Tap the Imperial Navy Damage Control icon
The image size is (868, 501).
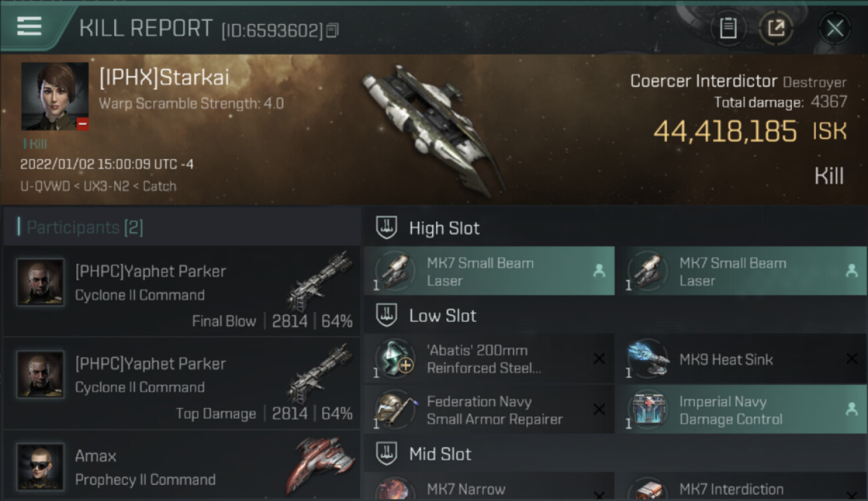[648, 409]
